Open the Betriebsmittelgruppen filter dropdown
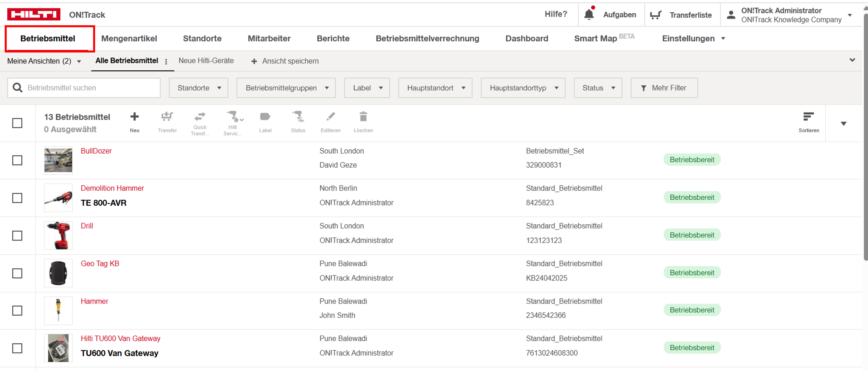This screenshot has height=371, width=868. pos(286,88)
